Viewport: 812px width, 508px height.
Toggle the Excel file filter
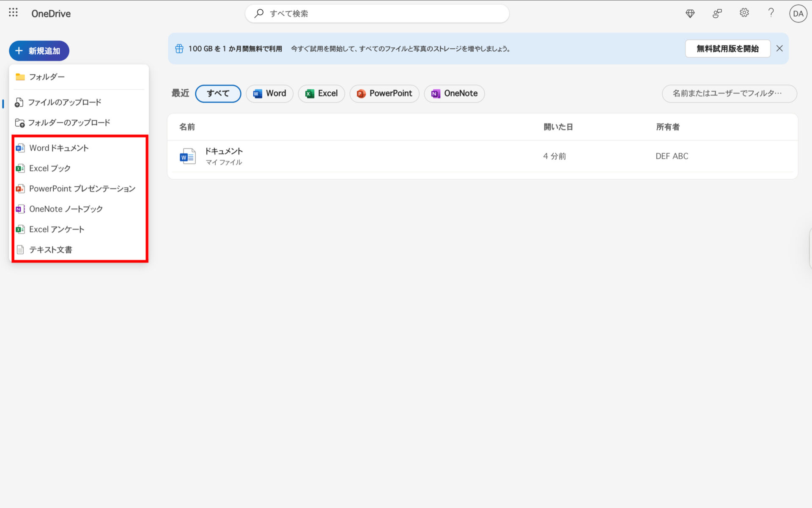tap(321, 94)
